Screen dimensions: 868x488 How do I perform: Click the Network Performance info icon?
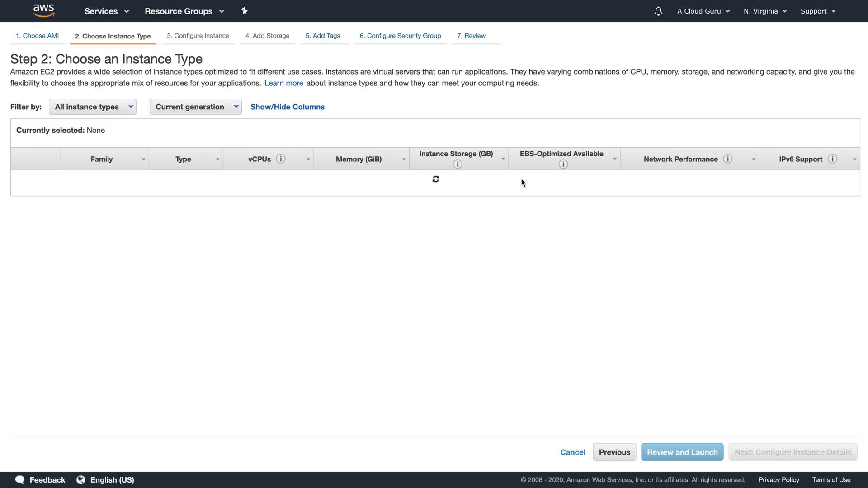[727, 159]
